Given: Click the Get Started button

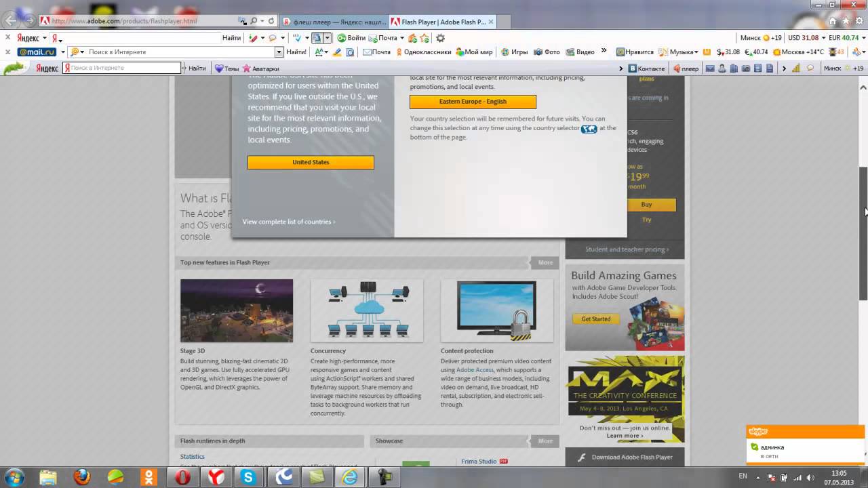Looking at the screenshot, I should point(596,319).
